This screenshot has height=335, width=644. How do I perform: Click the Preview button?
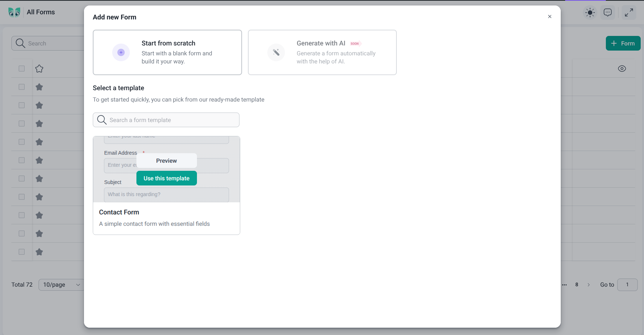point(167,161)
